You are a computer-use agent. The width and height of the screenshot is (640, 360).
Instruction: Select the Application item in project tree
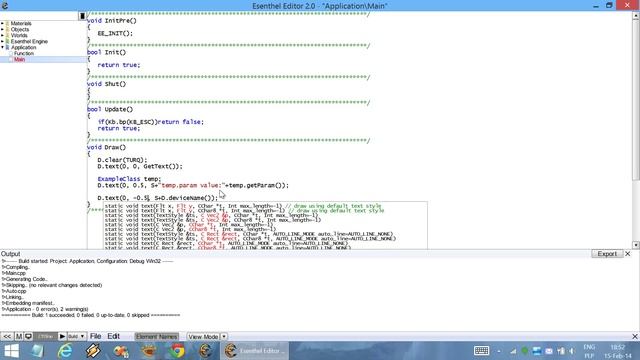click(x=23, y=47)
